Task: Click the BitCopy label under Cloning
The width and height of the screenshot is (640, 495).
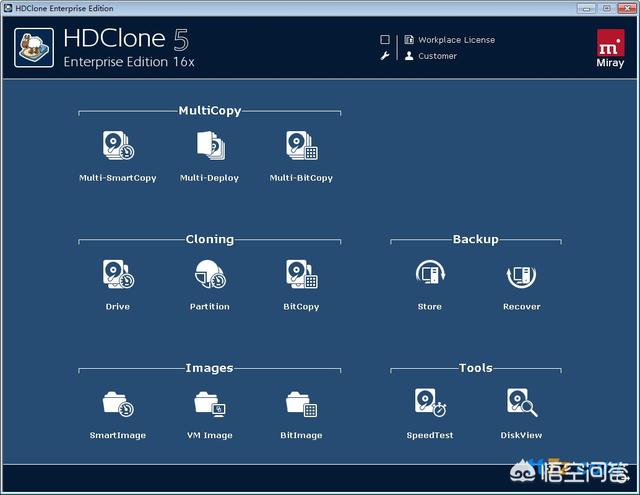Action: pos(301,307)
